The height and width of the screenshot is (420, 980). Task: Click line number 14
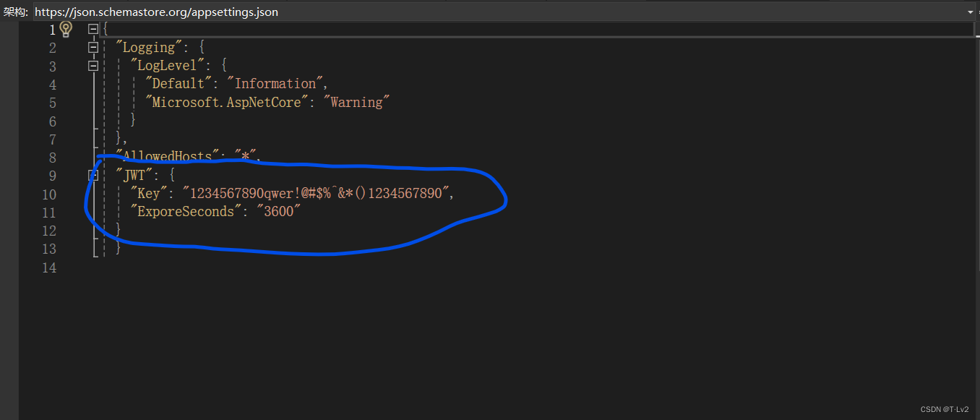pyautogui.click(x=49, y=267)
